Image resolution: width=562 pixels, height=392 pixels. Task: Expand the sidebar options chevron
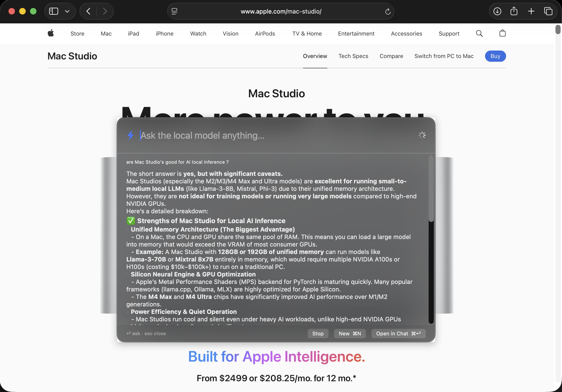click(67, 11)
